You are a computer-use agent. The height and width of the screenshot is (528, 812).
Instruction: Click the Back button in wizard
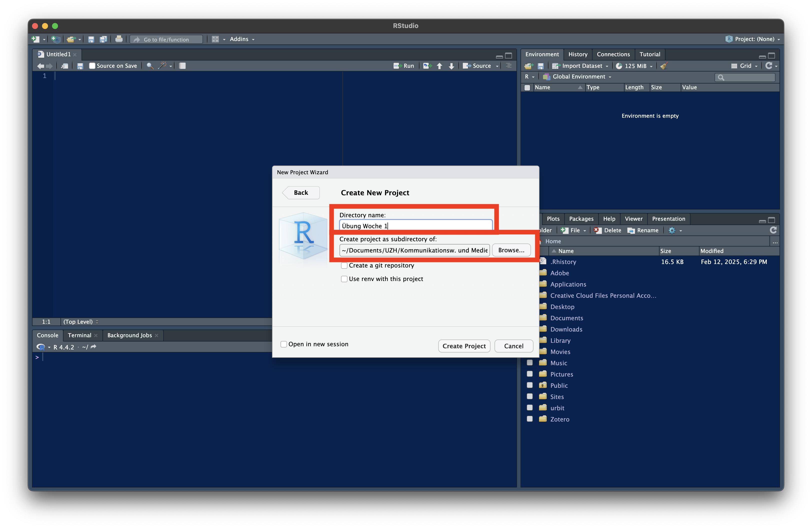[300, 192]
